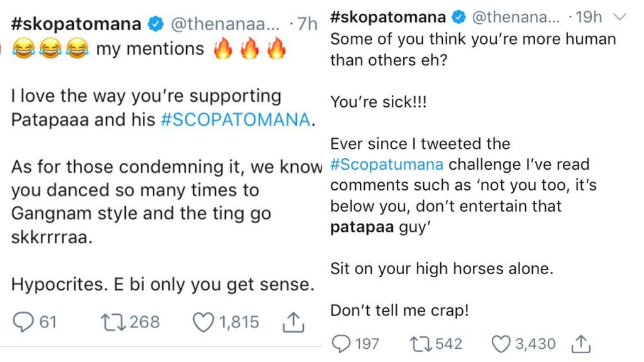Reply to the left tweet with 61 comments

point(23,322)
